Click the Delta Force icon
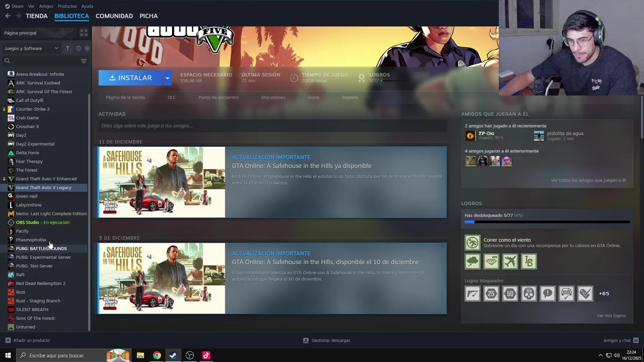 [11, 152]
